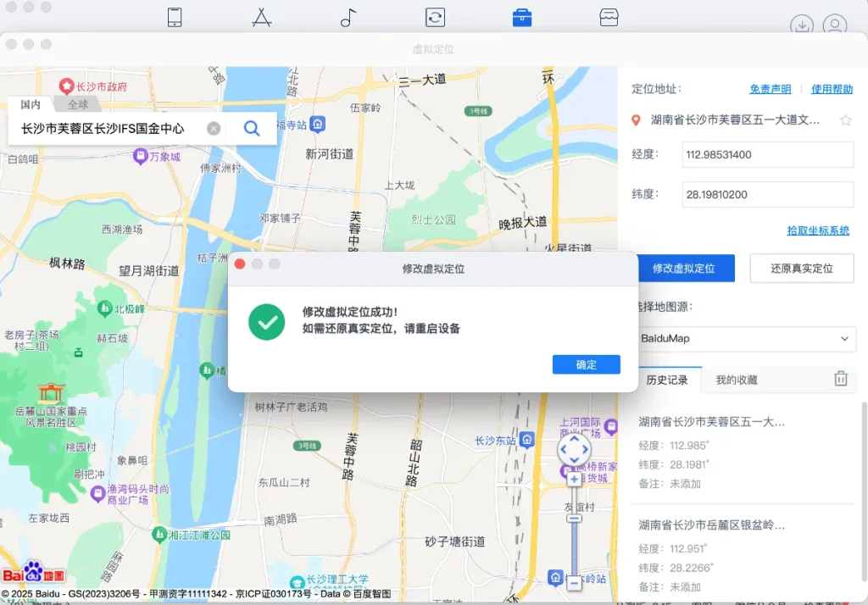Image resolution: width=868 pixels, height=605 pixels.
Task: Click 确定 in the success dialog
Action: (x=587, y=364)
